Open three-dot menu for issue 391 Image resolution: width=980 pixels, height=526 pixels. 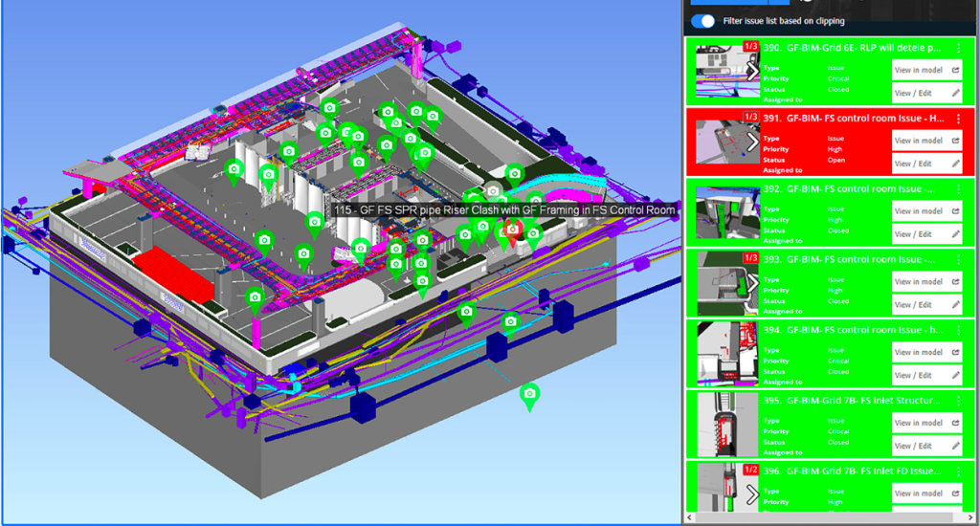tap(958, 118)
